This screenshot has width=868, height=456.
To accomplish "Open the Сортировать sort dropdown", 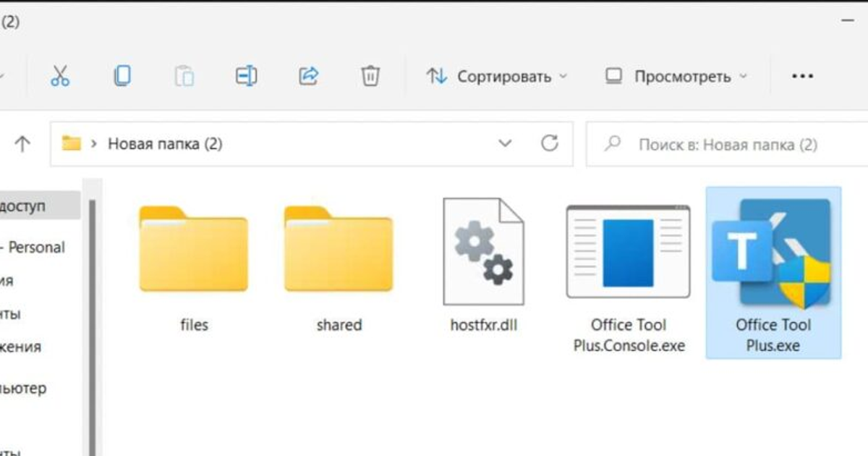I will tap(497, 76).
